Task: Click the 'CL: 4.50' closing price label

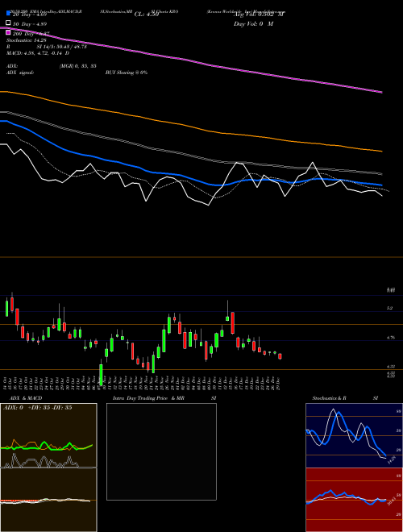Action: (147, 15)
